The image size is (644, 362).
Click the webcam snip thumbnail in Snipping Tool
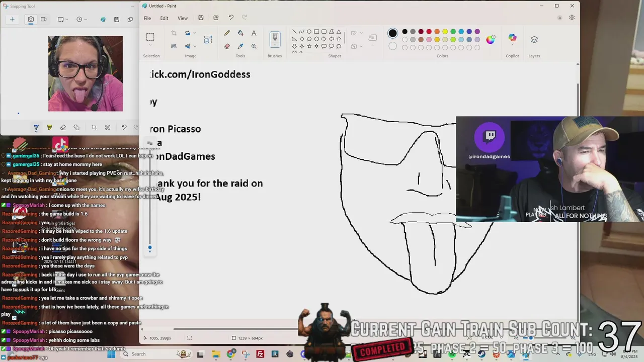click(x=86, y=73)
